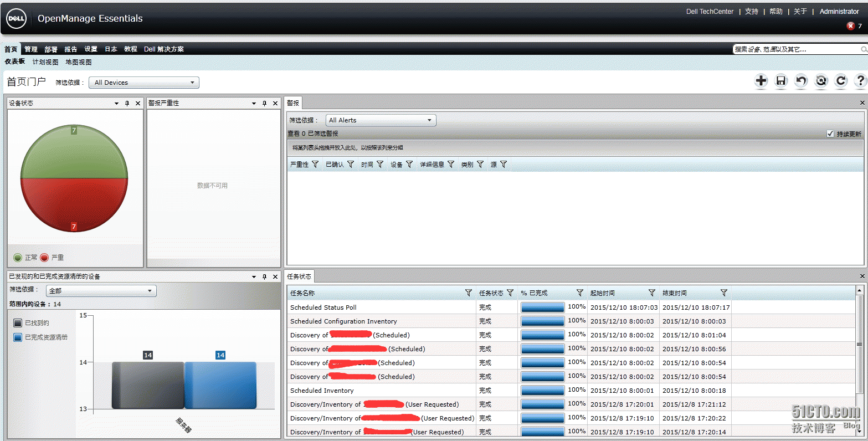Click the filter icon on 时间 column
Viewport: 868px width, 441px height.
380,165
